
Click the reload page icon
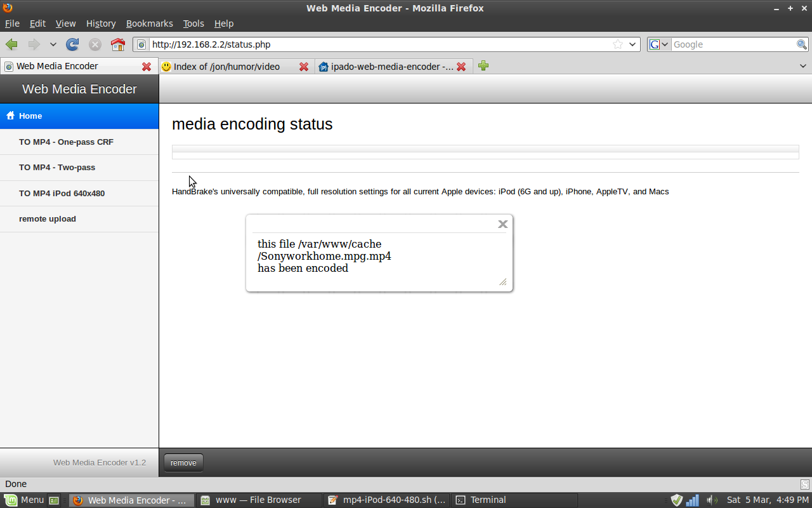(72, 44)
